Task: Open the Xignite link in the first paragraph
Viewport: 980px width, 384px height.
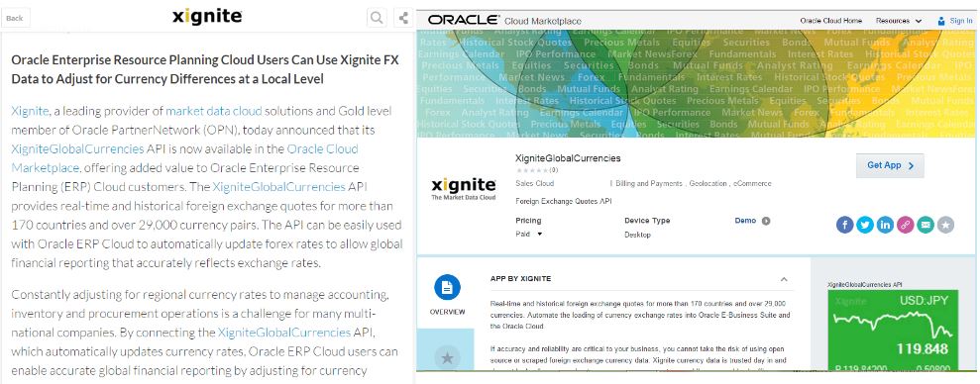Action: [x=30, y=111]
